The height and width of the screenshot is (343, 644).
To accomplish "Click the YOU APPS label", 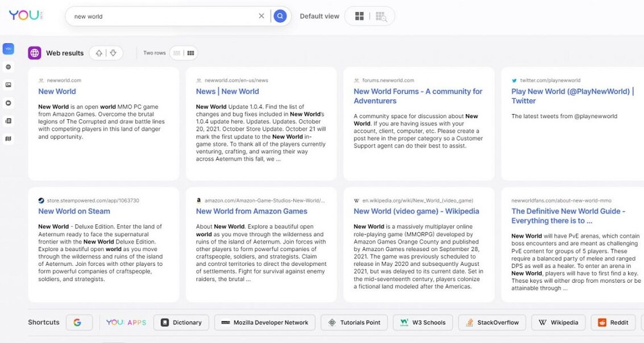I will (126, 323).
